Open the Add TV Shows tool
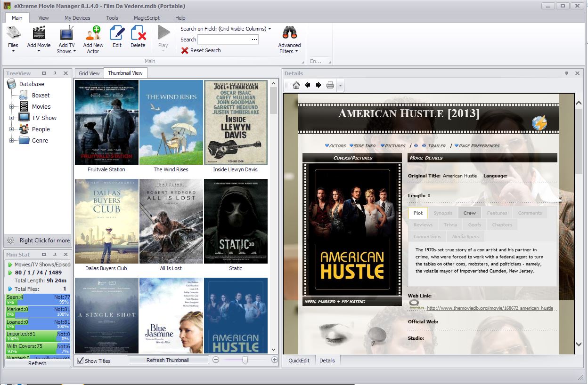The width and height of the screenshot is (588, 385). pos(66,34)
